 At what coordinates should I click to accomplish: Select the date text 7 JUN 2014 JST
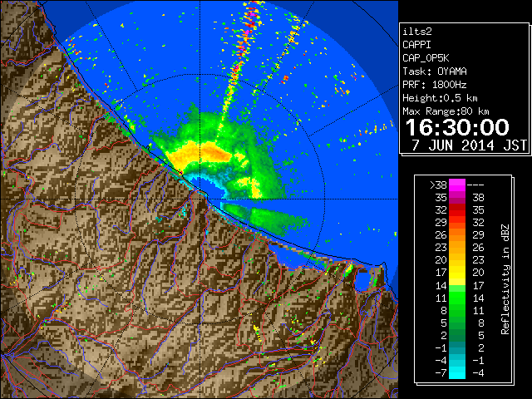tap(469, 145)
